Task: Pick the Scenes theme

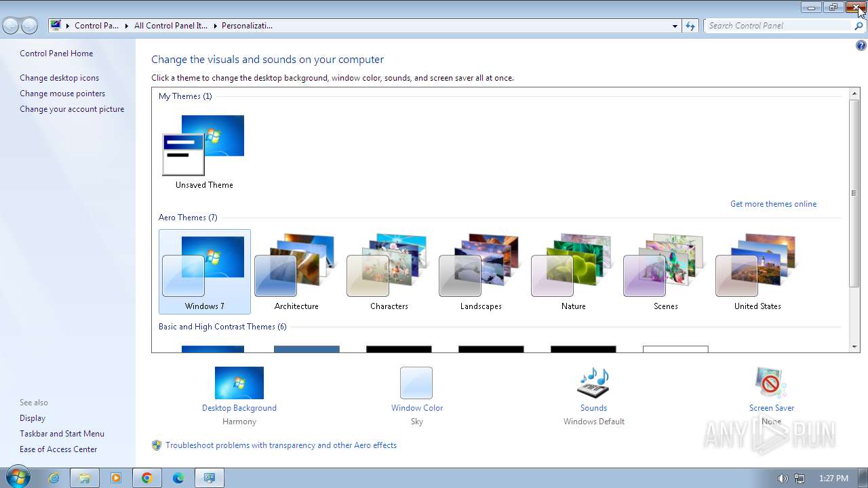Action: 665,272
